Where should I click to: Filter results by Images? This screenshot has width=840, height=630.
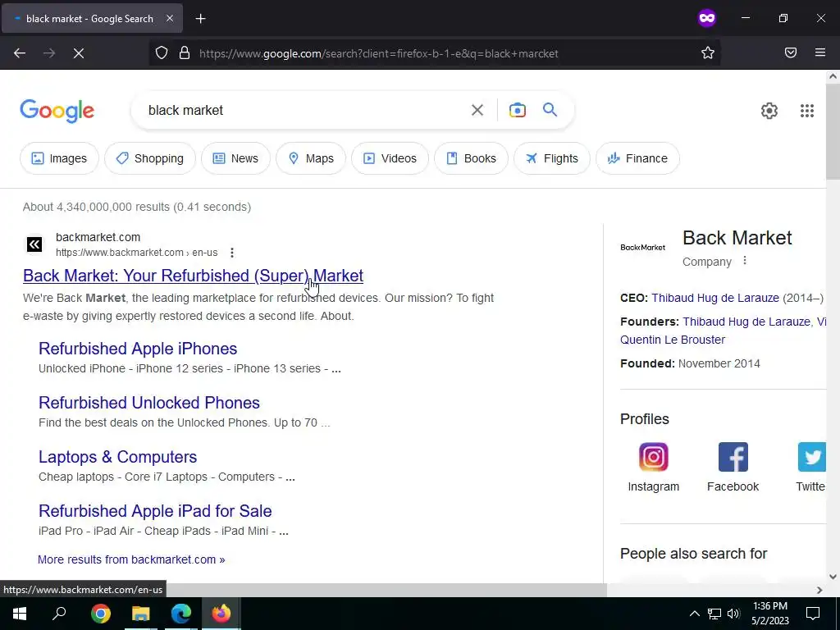click(59, 158)
